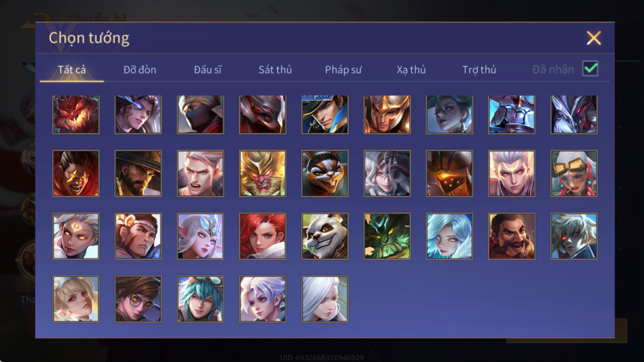The width and height of the screenshot is (644, 362).
Task: Pick the golden Monkey King hero
Action: 263,173
